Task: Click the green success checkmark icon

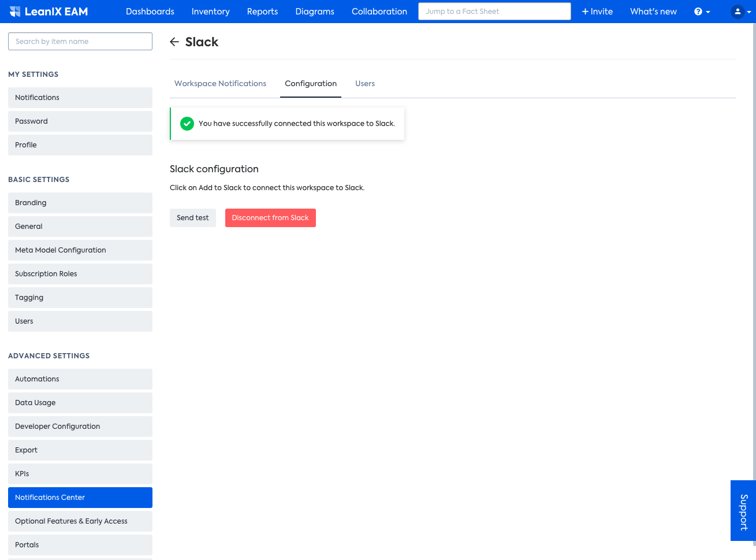Action: [187, 124]
